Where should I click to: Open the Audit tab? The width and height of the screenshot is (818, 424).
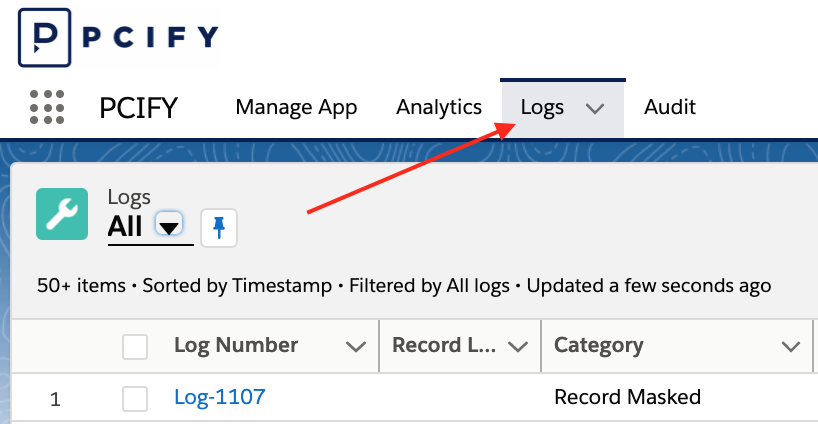coord(670,107)
